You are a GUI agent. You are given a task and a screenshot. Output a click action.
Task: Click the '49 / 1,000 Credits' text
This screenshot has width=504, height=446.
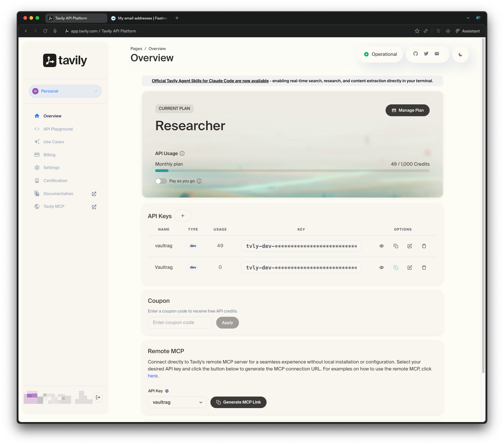(x=410, y=164)
